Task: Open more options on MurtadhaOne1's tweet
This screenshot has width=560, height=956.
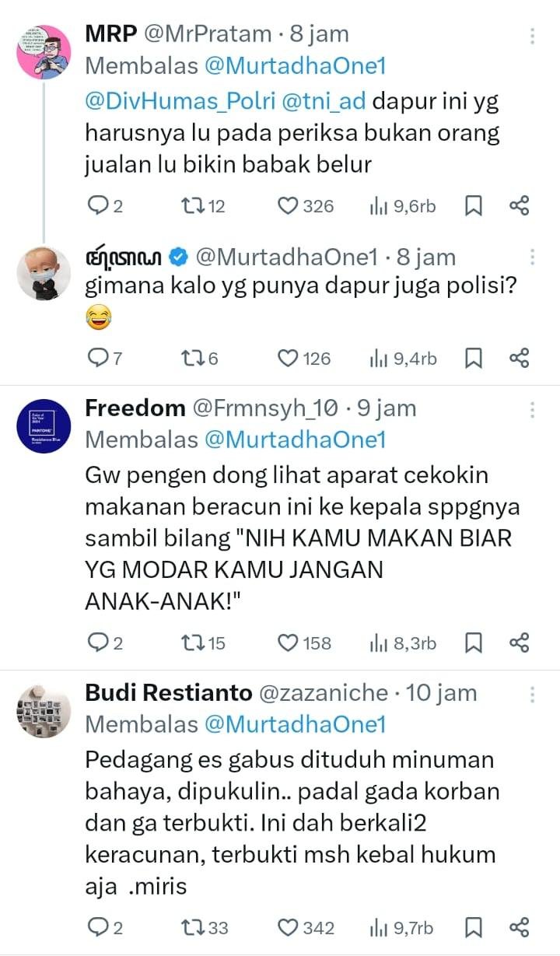Action: tap(533, 257)
